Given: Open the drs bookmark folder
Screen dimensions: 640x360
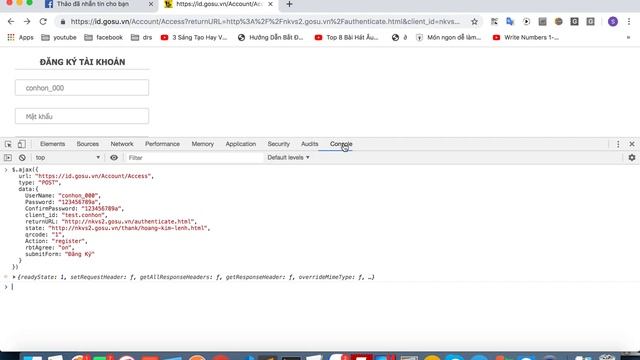Looking at the screenshot, I should point(142,38).
